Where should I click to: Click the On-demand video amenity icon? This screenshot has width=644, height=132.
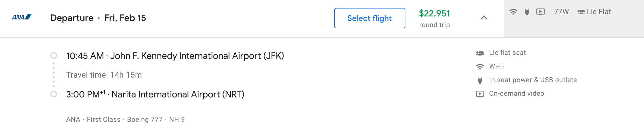[x=480, y=94]
